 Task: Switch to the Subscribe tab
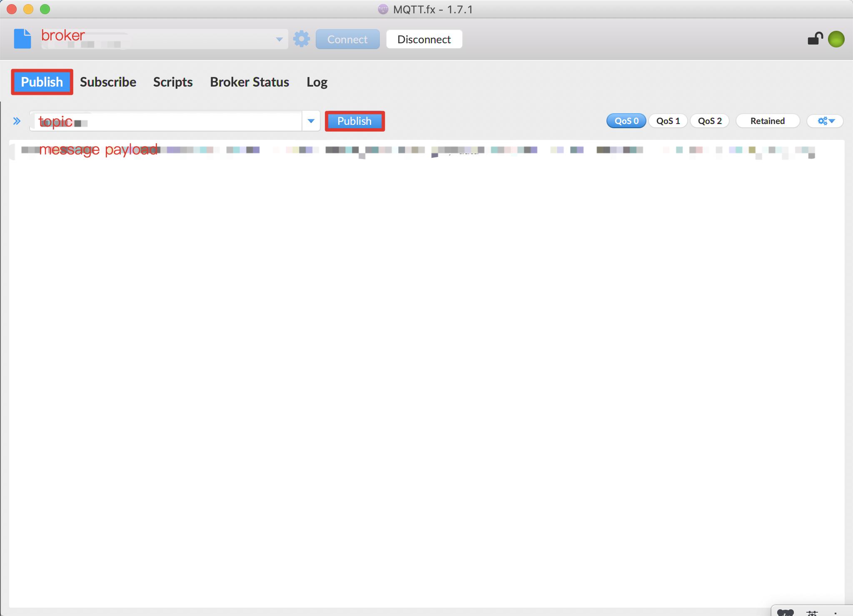tap(109, 82)
